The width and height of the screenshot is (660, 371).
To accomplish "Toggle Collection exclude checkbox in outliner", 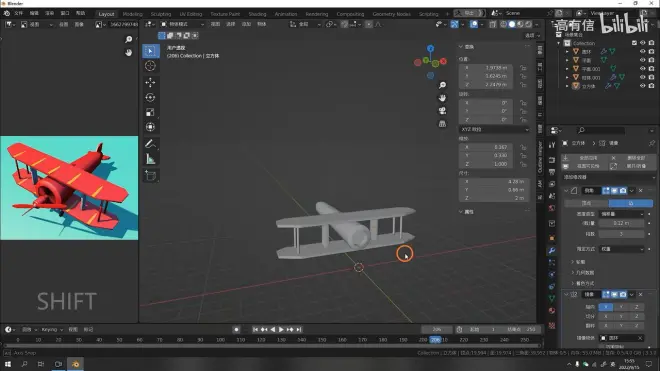I will tap(634, 43).
